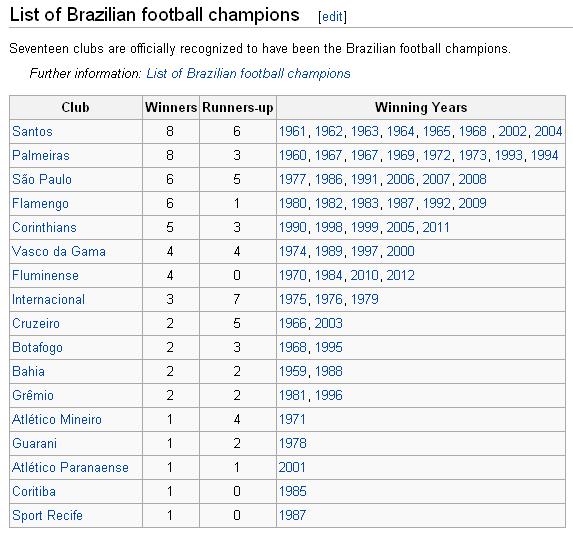Open the Santos club link
Screen dimensions: 573x539
pyautogui.click(x=32, y=131)
